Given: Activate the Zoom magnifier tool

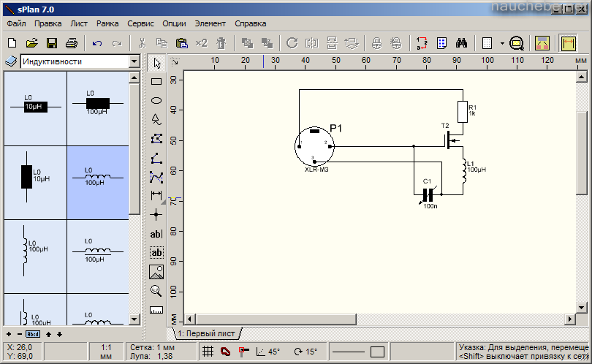Looking at the screenshot, I should (156, 291).
